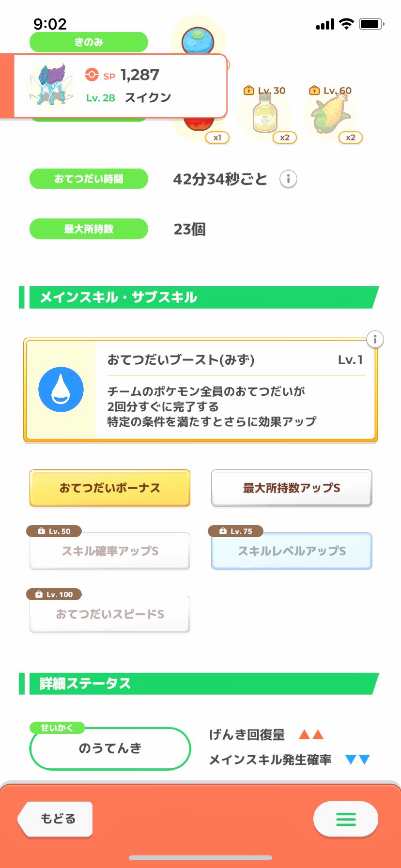Tap the Suicune portrait thumbnail
Image resolution: width=401 pixels, height=868 pixels.
(x=49, y=86)
